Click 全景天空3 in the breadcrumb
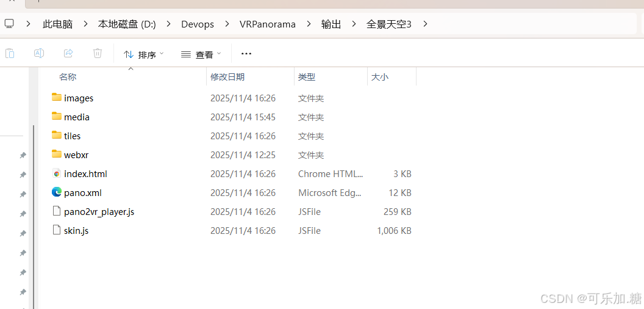This screenshot has width=644, height=309. click(x=388, y=24)
